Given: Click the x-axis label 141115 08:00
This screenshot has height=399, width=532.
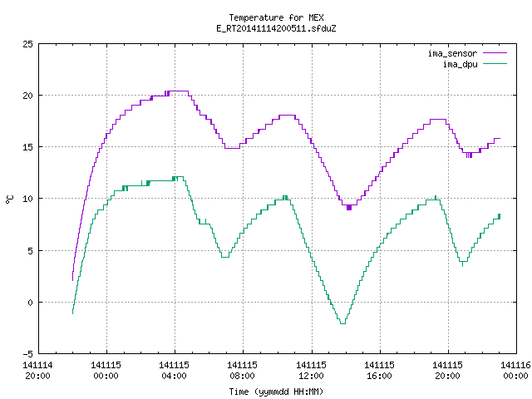Looking at the screenshot, I should point(242,371).
